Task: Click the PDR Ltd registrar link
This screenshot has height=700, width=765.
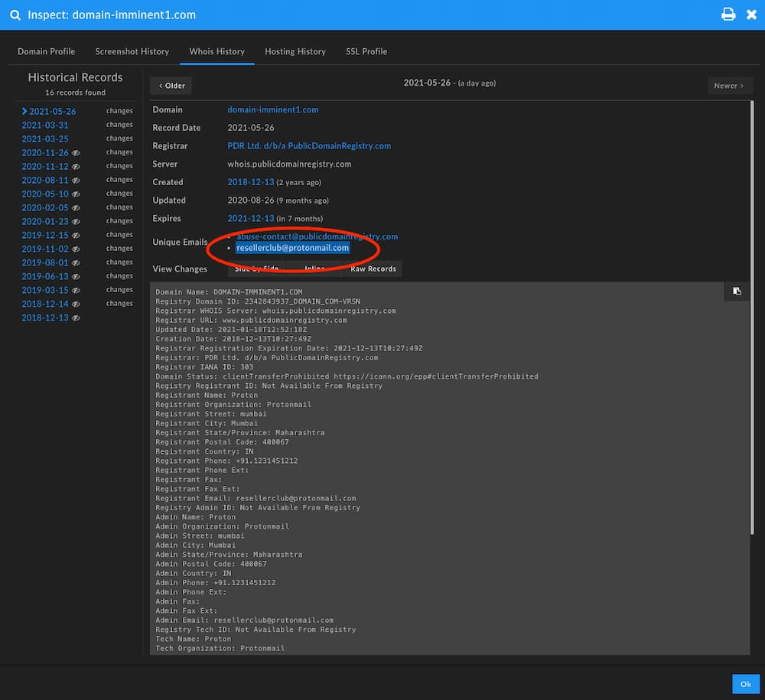Action: pos(309,145)
